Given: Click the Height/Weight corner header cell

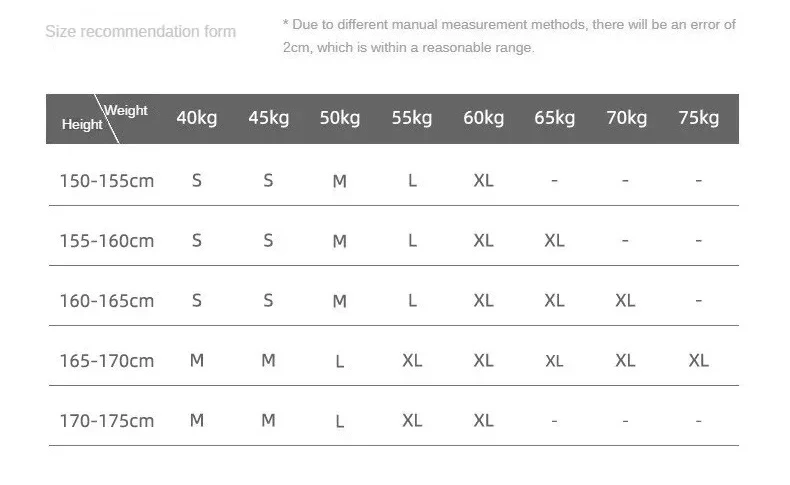Looking at the screenshot, I should click(104, 118).
